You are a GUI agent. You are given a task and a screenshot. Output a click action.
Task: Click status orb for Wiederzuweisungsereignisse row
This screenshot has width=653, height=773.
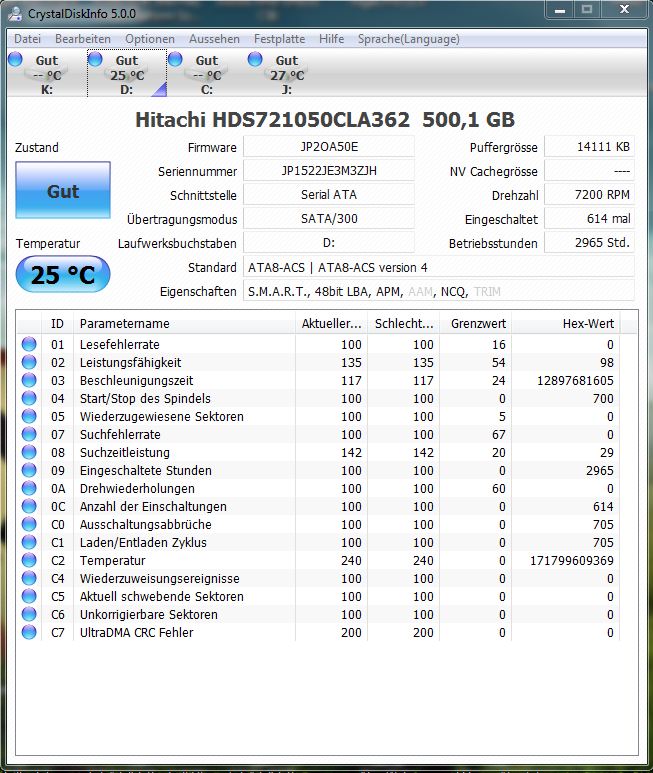tap(29, 578)
